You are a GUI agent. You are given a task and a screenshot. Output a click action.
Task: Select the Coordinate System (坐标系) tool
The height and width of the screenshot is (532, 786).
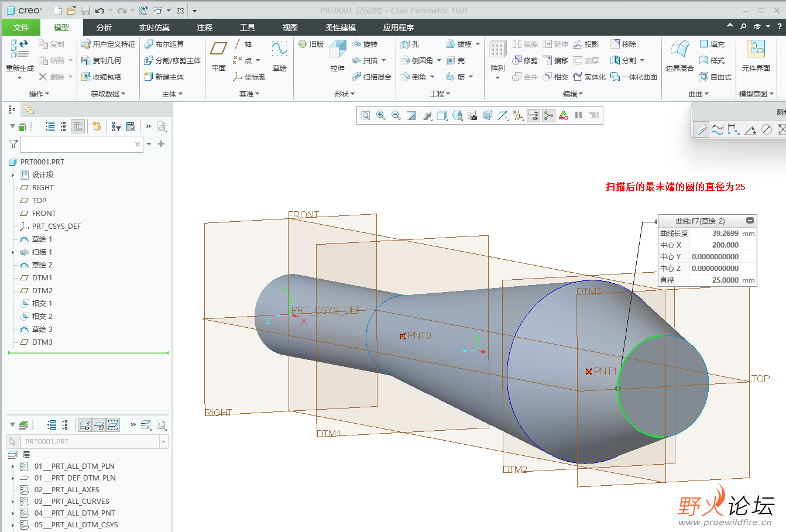point(249,77)
